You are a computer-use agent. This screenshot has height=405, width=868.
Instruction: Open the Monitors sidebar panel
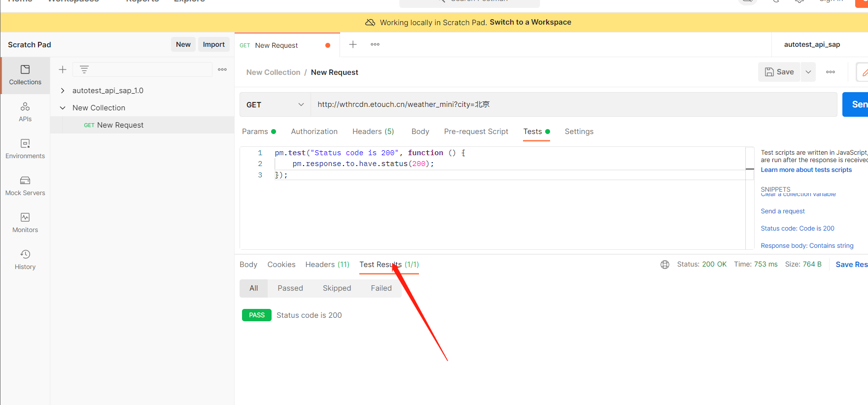25,223
